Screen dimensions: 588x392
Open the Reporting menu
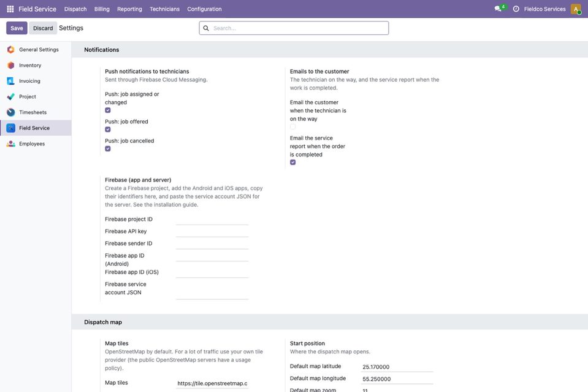pyautogui.click(x=130, y=9)
